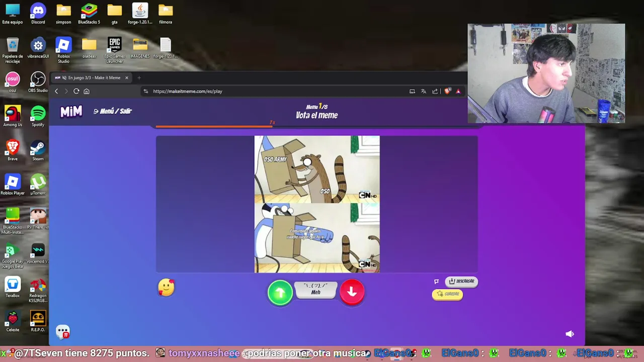This screenshot has width=644, height=362.
Task: Select the Roblox Studio icon
Action: (63, 50)
